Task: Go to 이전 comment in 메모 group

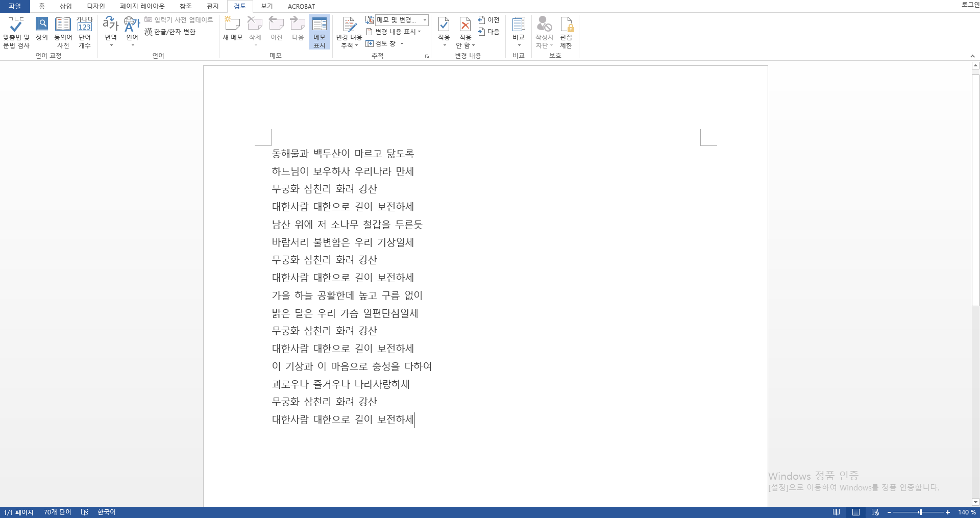Action: pyautogui.click(x=277, y=29)
